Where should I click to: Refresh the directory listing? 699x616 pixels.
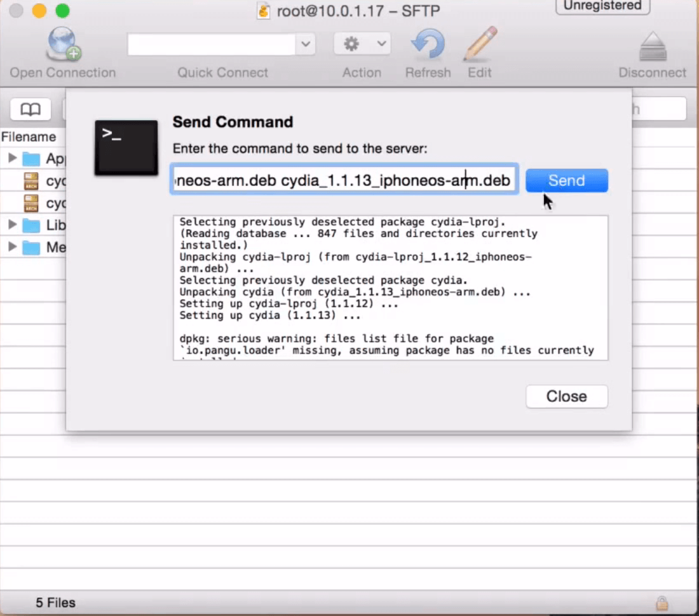(x=428, y=45)
